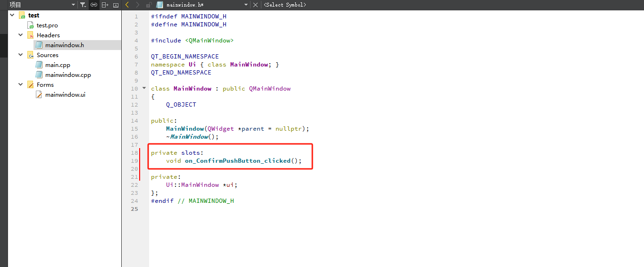Viewport: 644px width, 267px height.
Task: Select mainwindow.h in project tree
Action: coord(65,45)
